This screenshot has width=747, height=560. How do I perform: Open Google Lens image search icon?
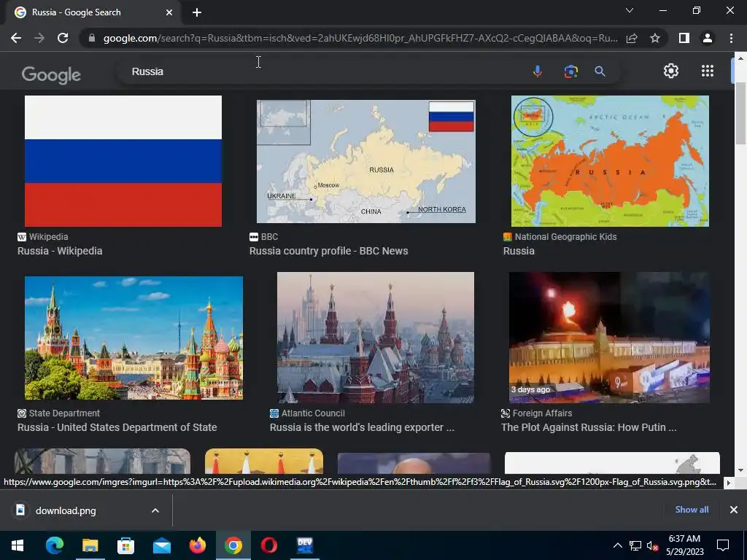point(570,71)
